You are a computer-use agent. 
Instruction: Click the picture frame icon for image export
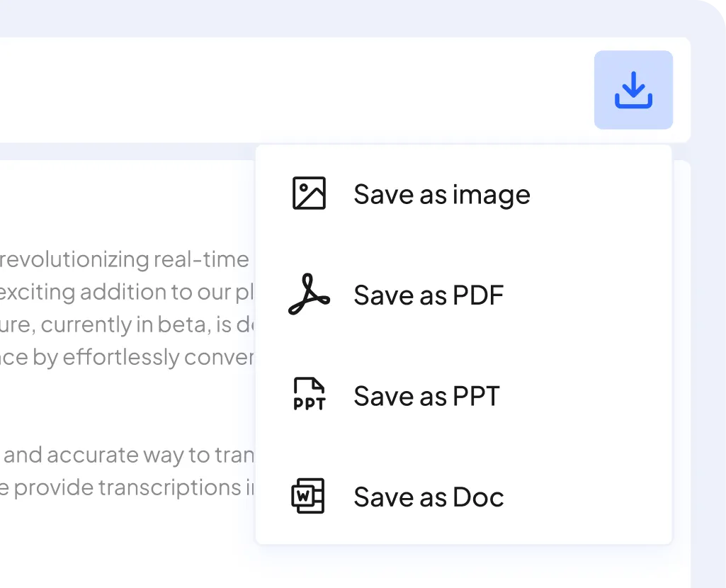point(309,193)
